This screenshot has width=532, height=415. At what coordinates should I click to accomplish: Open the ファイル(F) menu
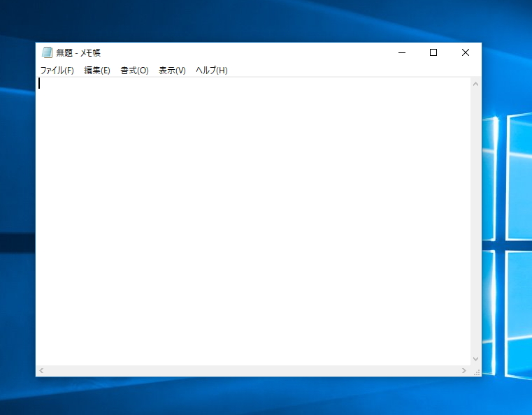coord(57,70)
